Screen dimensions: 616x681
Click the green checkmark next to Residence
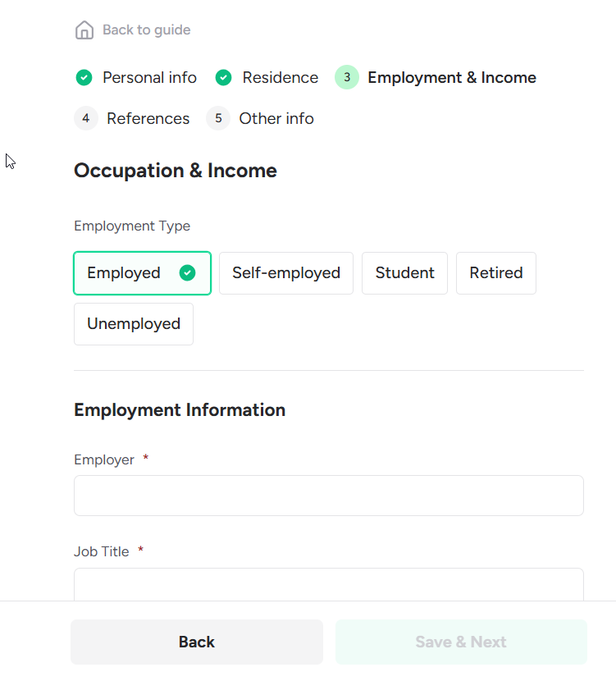click(223, 78)
